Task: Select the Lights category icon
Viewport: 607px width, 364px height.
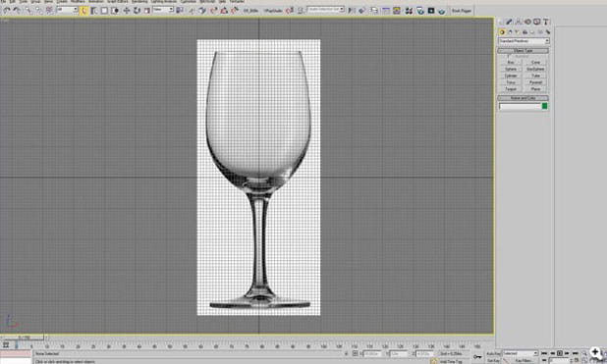Action: (517, 32)
